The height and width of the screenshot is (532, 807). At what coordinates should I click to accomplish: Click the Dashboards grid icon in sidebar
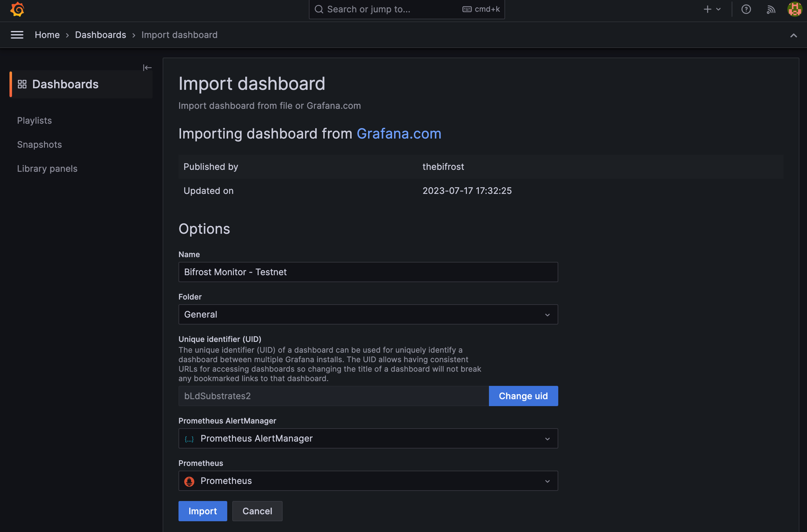(22, 84)
